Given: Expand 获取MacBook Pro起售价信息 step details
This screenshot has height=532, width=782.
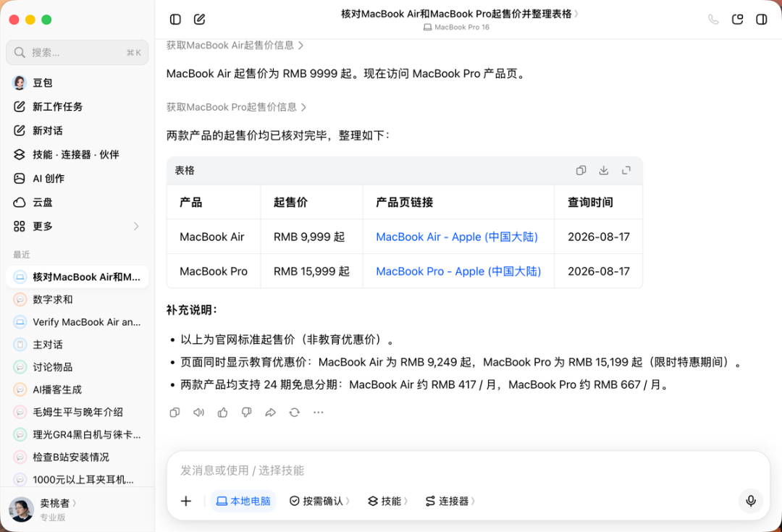Looking at the screenshot, I should [236, 107].
